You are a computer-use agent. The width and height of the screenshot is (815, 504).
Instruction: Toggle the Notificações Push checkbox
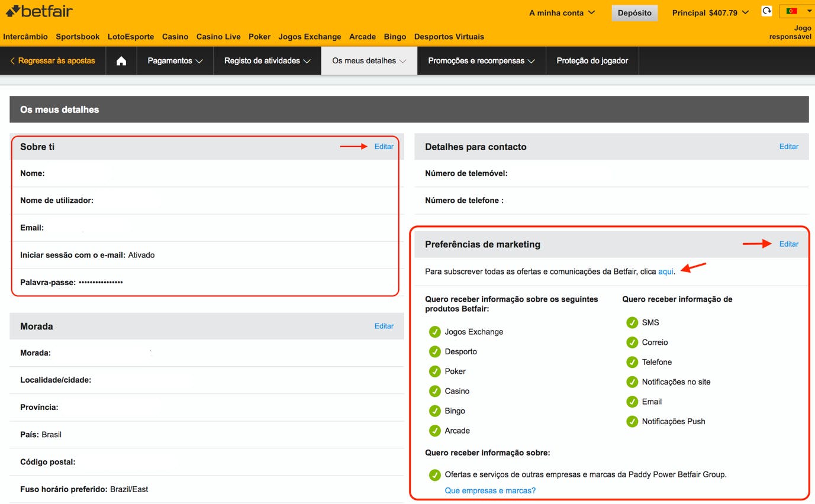[632, 422]
